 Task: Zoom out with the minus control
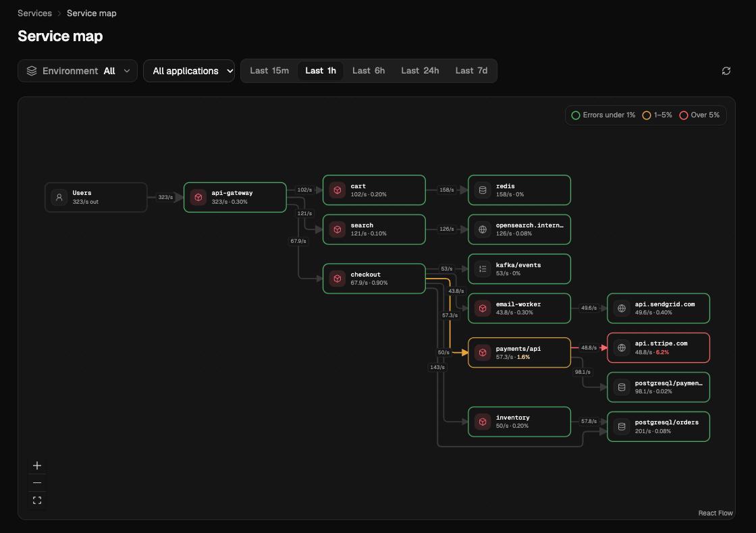tap(37, 483)
